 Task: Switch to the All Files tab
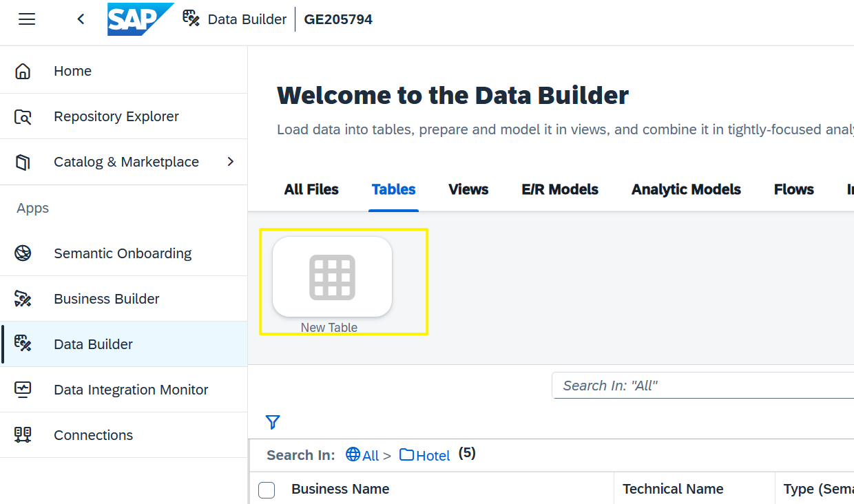tap(311, 189)
